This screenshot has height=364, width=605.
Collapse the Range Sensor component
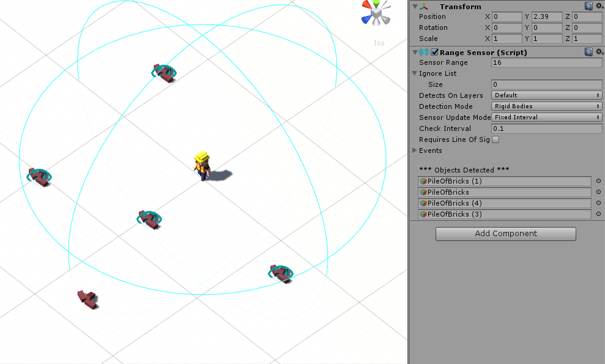(415, 52)
